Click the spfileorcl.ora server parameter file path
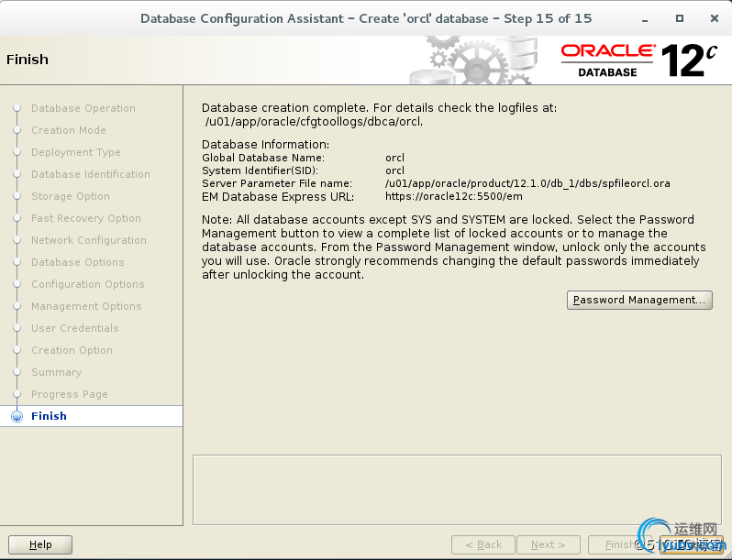 (x=527, y=183)
